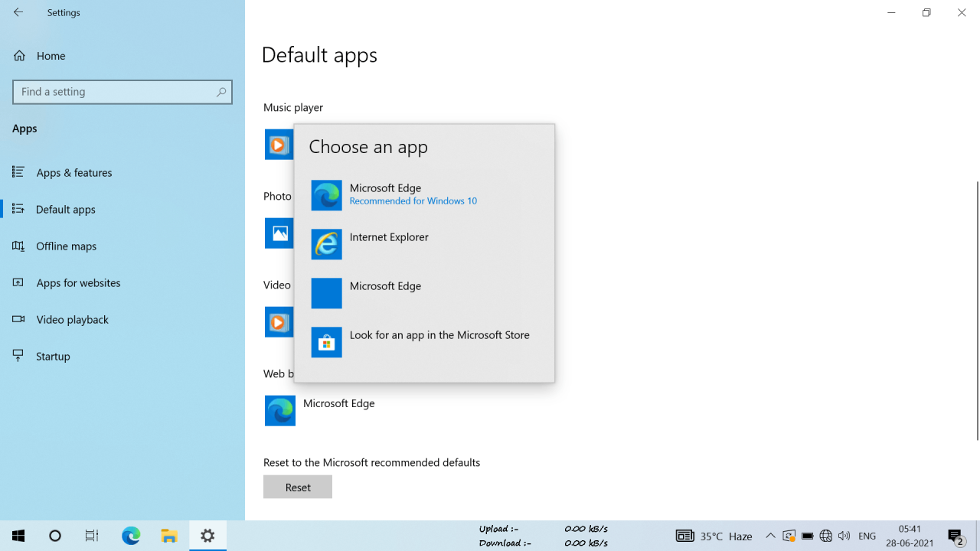This screenshot has height=551, width=980.
Task: Click the 'Music player' label
Action: tap(293, 108)
